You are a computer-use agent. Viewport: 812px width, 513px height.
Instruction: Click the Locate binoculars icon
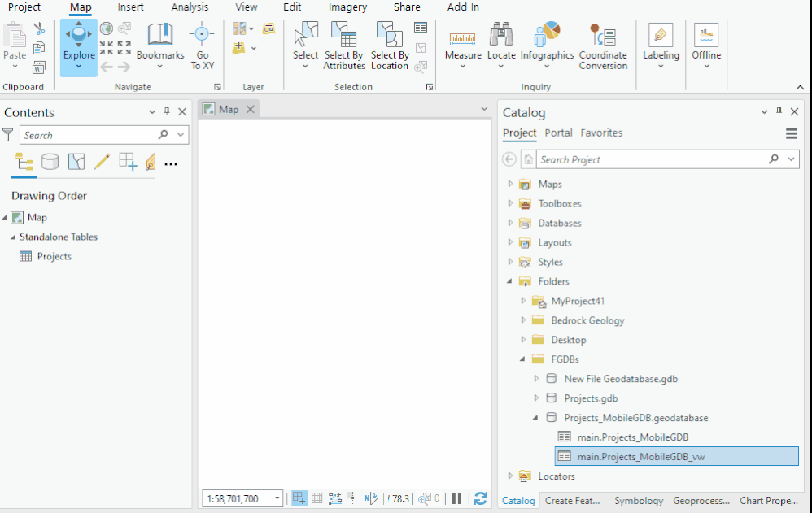coord(501,35)
